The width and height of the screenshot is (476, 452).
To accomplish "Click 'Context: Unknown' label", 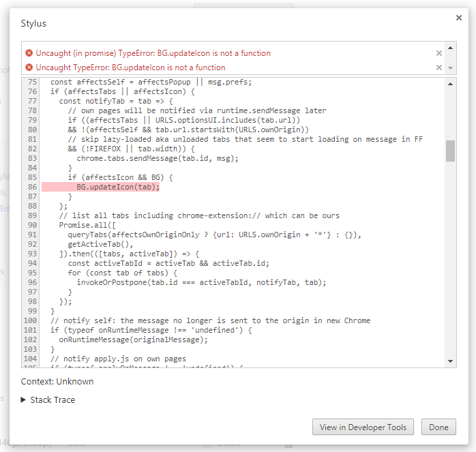I will [x=57, y=382].
